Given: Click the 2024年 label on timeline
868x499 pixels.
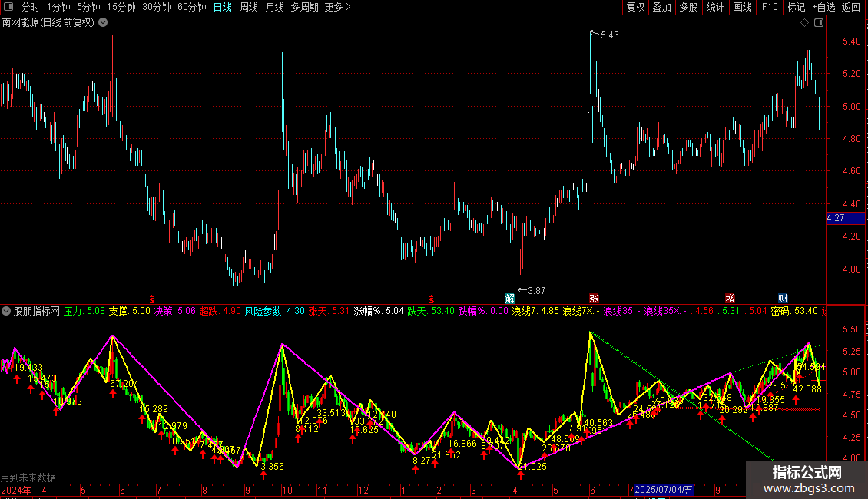Looking at the screenshot, I should click(x=17, y=490).
